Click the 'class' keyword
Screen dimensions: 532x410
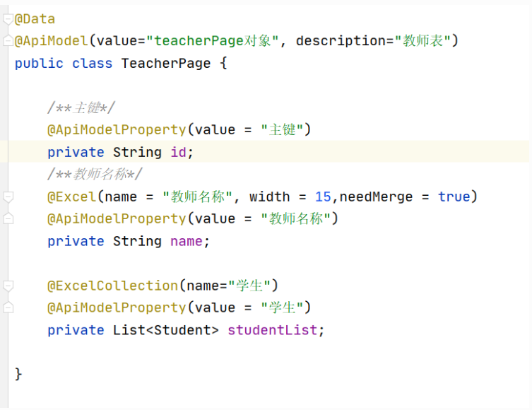point(93,64)
